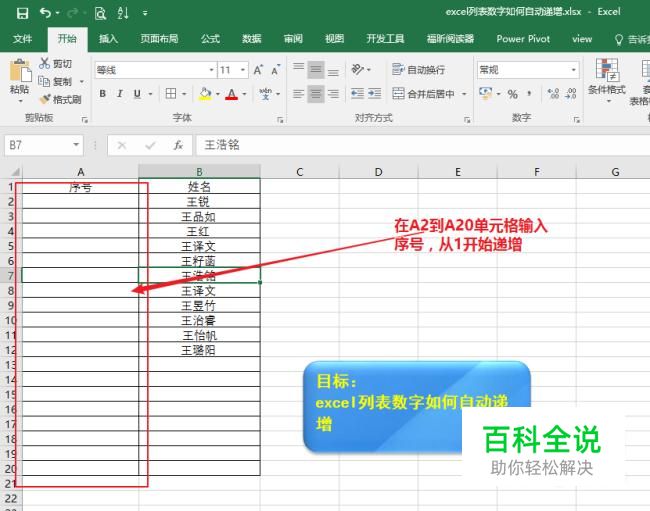Switch to the Power Pivot tab
This screenshot has width=650, height=511.
tap(523, 39)
